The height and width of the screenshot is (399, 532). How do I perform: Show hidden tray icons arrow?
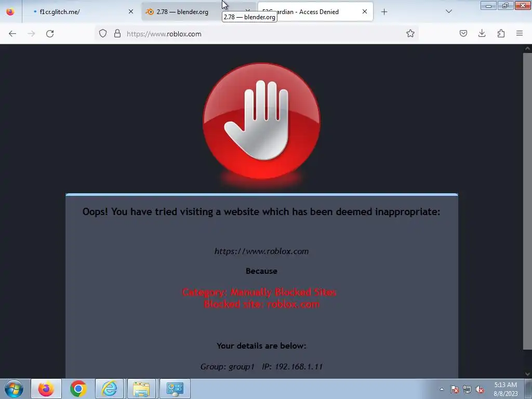pyautogui.click(x=442, y=389)
